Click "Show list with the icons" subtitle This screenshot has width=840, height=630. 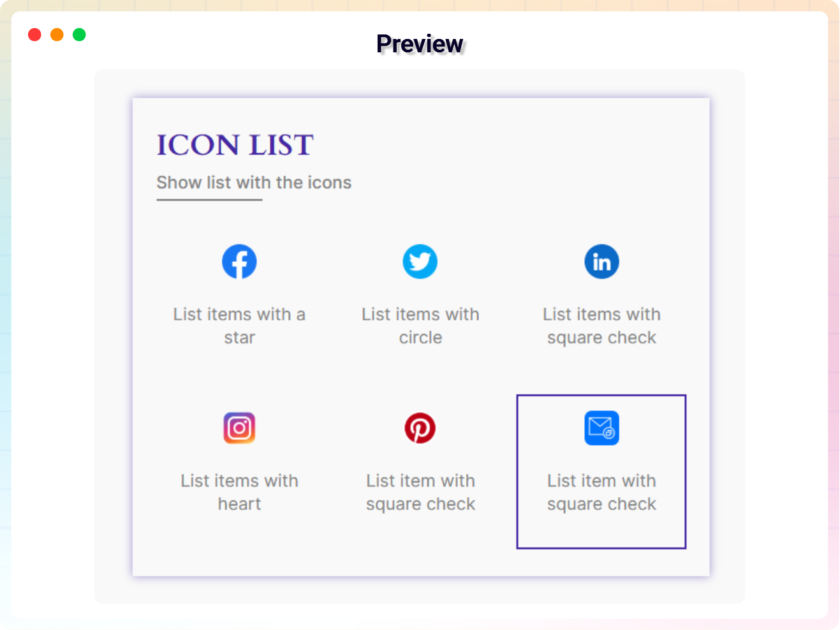click(x=254, y=183)
